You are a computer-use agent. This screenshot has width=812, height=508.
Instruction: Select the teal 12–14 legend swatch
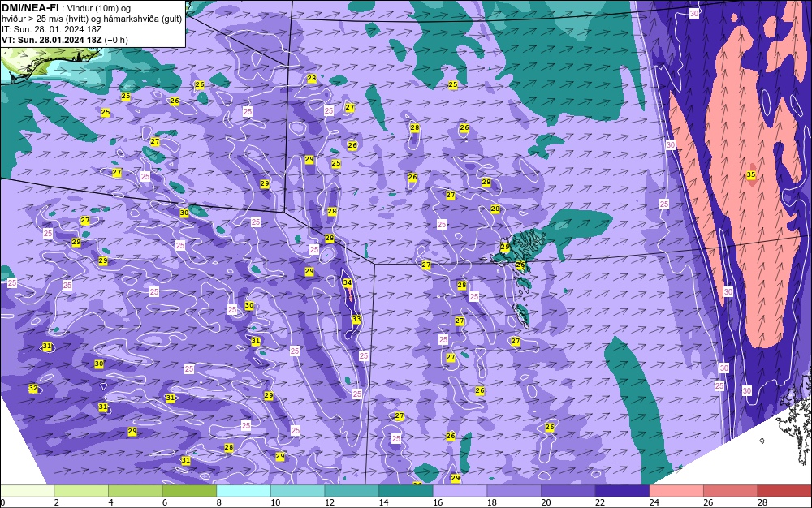tap(352, 491)
